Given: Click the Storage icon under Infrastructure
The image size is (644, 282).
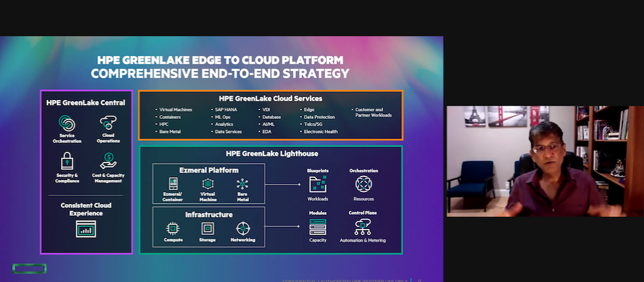Looking at the screenshot, I should click(x=207, y=228).
